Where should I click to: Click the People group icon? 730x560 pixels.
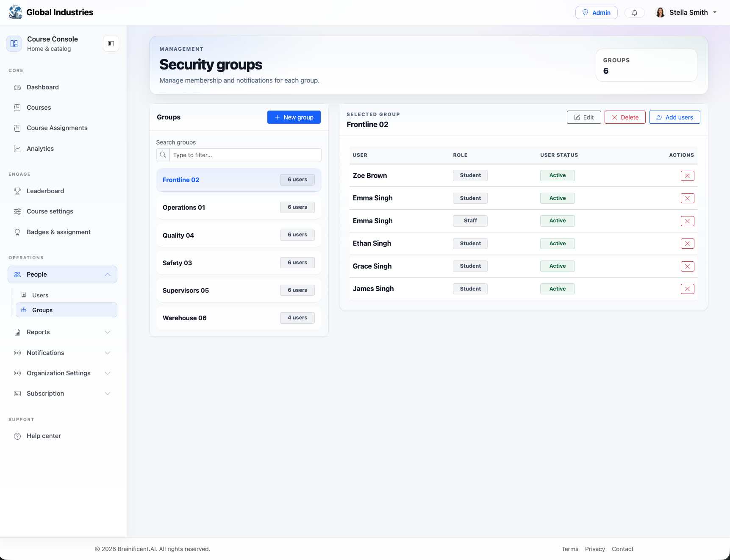point(17,274)
